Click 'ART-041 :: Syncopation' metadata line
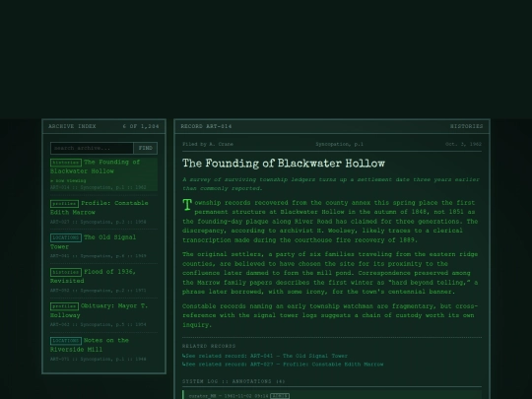This screenshot has width=532, height=399. pyautogui.click(x=99, y=256)
